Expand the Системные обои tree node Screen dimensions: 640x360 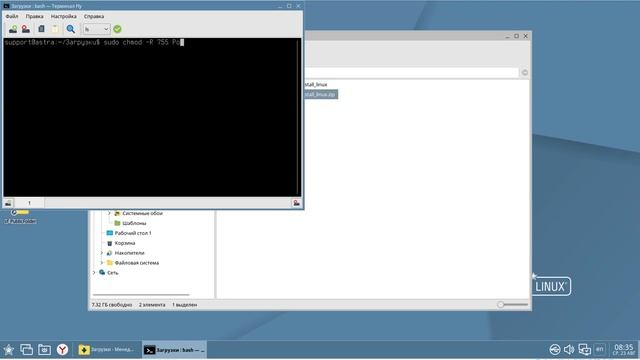109,213
